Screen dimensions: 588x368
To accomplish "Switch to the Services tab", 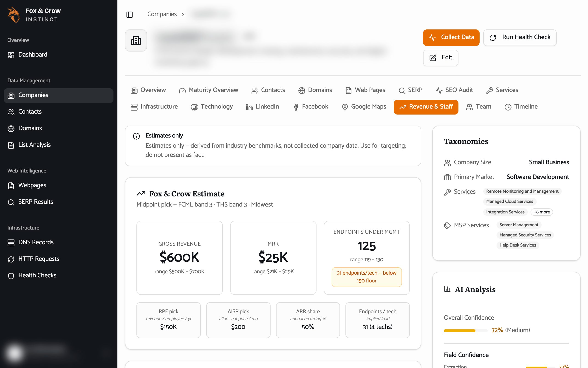I will pyautogui.click(x=502, y=90).
